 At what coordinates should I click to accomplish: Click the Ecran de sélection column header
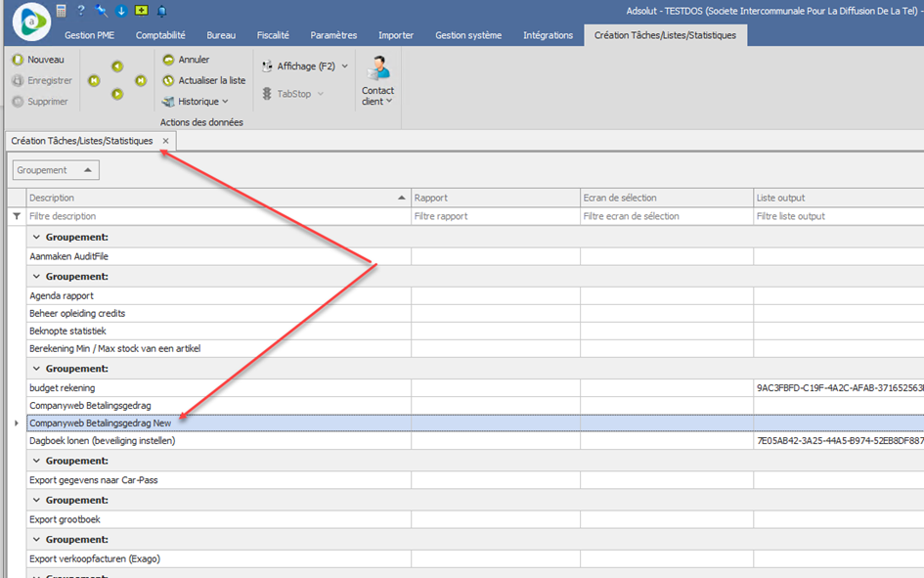coord(667,198)
